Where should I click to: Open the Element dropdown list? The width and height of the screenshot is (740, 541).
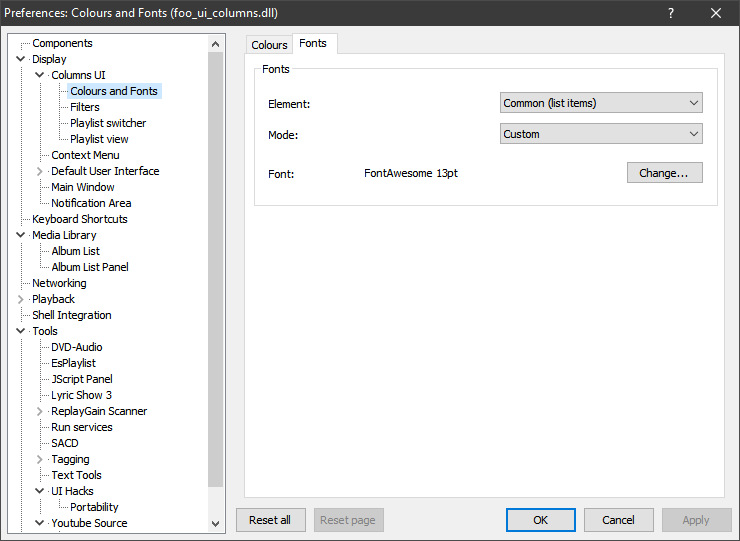point(600,103)
